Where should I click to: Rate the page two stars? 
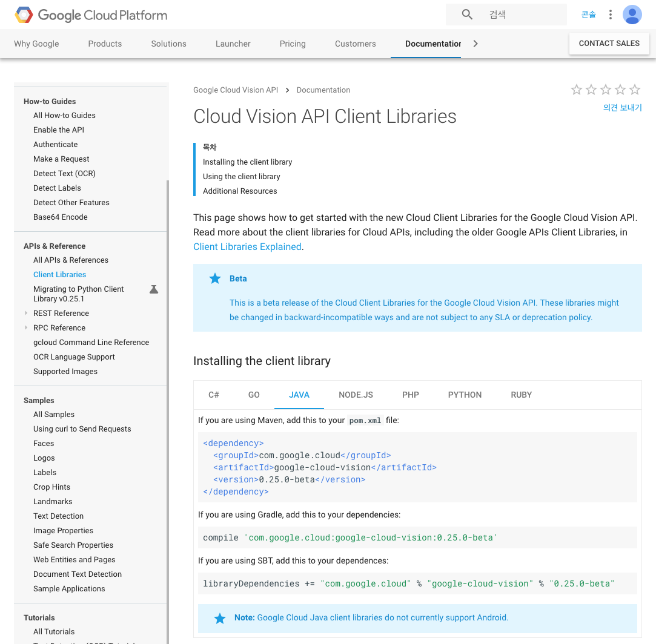coord(591,90)
